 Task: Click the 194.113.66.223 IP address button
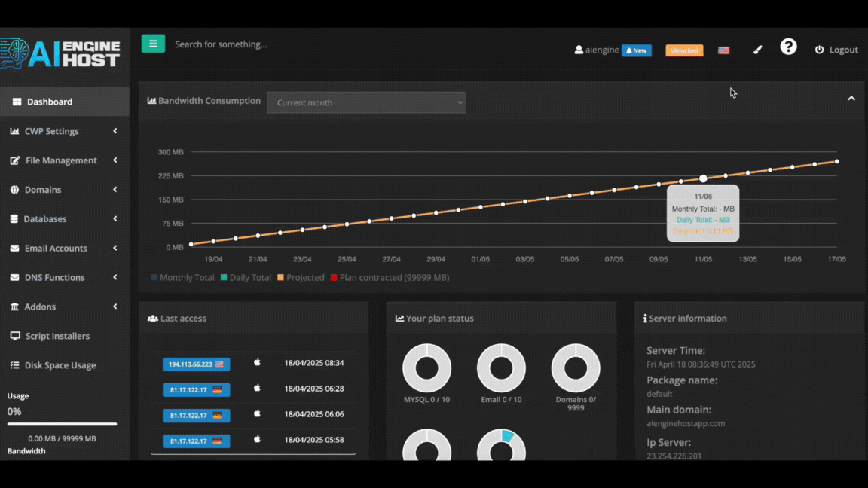196,364
